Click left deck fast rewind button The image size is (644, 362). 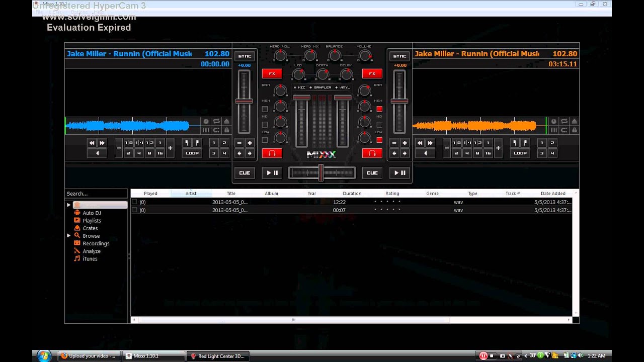pos(92,143)
